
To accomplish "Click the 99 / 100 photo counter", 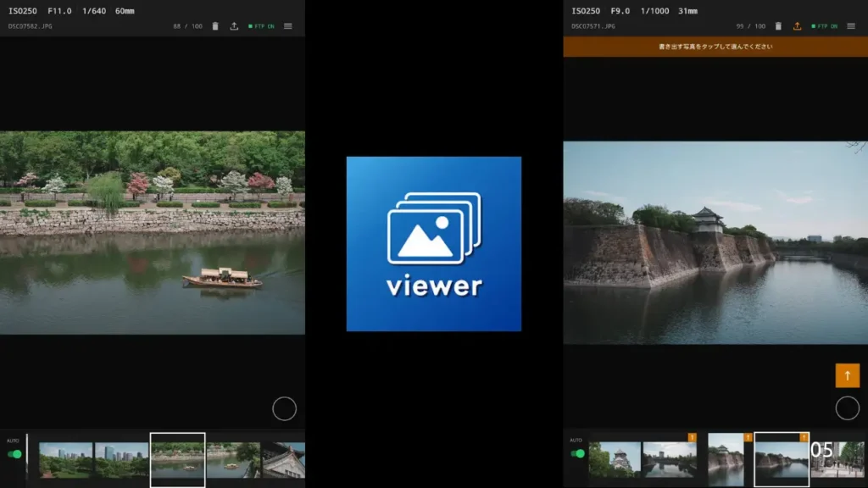I will point(751,26).
